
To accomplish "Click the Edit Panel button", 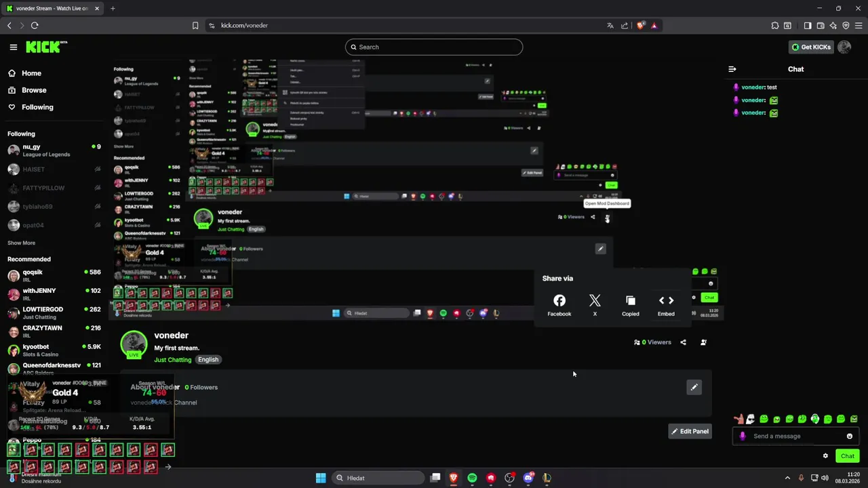I will click(x=690, y=431).
